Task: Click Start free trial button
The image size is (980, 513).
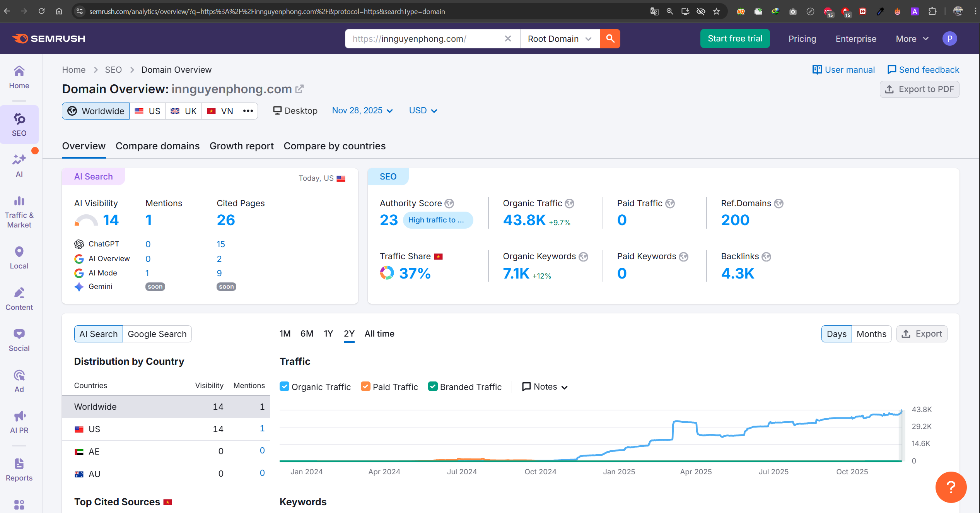Action: pos(735,39)
